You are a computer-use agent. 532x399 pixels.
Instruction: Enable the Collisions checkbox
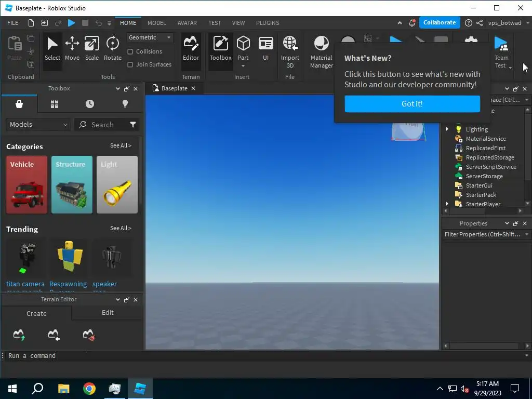coord(130,51)
